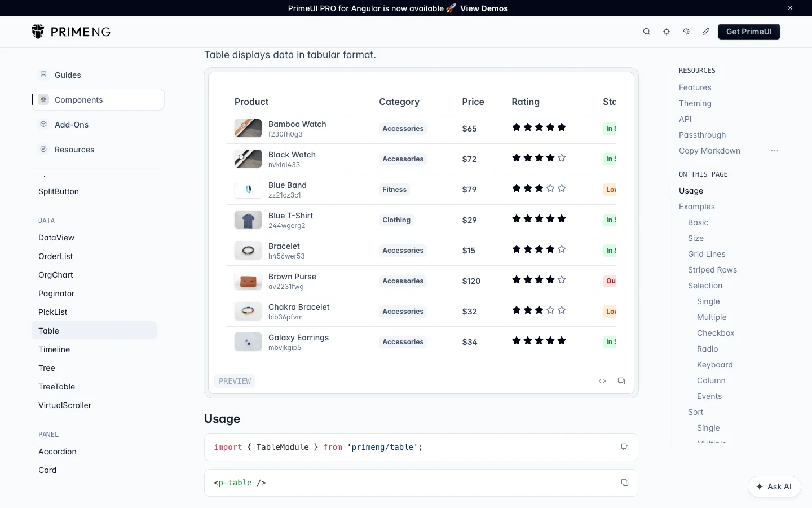This screenshot has height=508, width=812.
Task: Click the Brown Purse product thumbnail
Action: (x=248, y=281)
